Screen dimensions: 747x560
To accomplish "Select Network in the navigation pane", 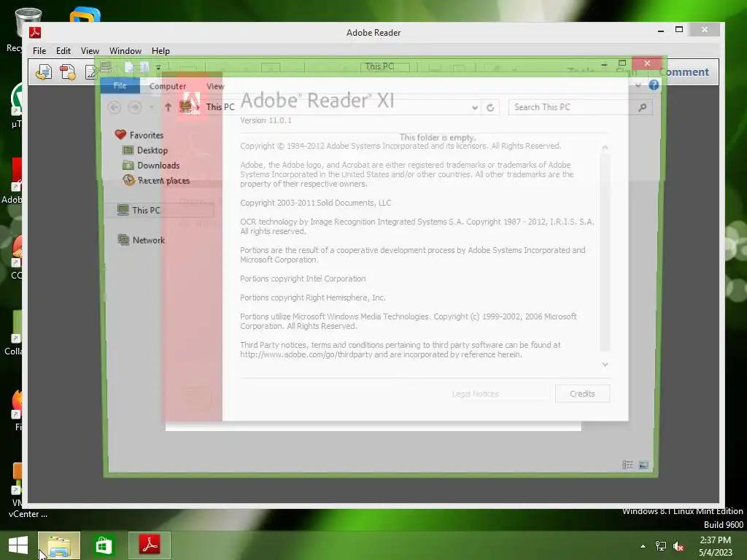I will tap(141, 240).
